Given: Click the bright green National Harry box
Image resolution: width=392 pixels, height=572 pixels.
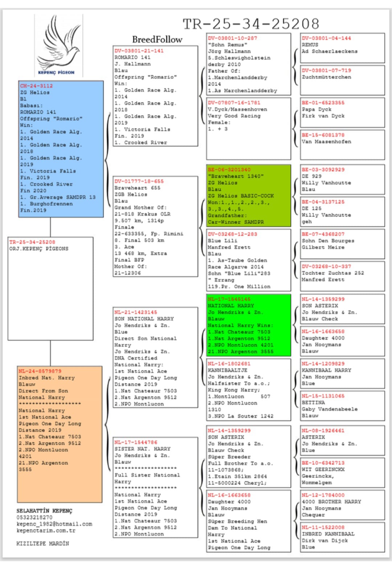Looking at the screenshot, I should tap(249, 325).
